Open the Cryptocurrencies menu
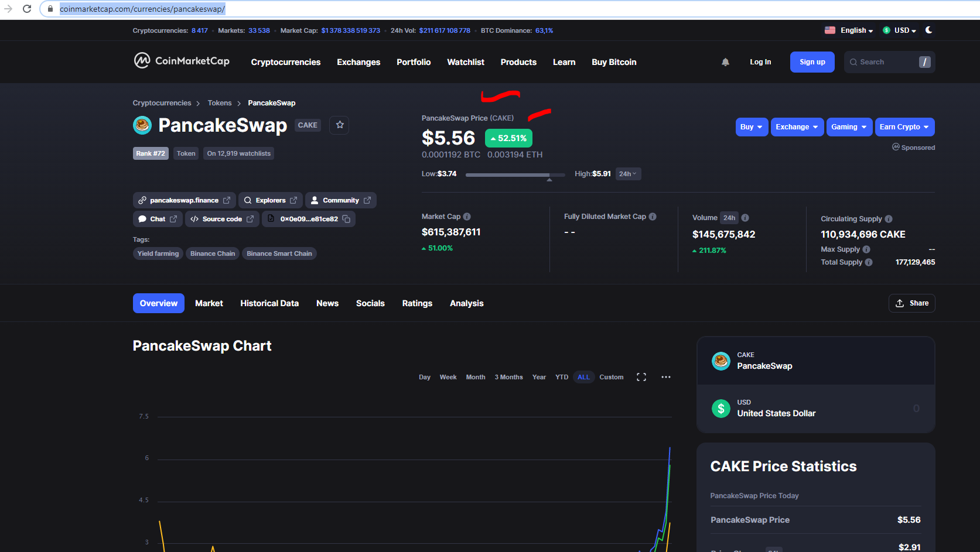The height and width of the screenshot is (552, 980). click(x=285, y=61)
